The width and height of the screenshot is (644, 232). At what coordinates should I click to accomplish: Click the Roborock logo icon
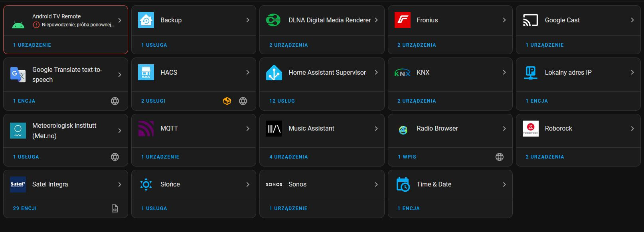(x=531, y=128)
